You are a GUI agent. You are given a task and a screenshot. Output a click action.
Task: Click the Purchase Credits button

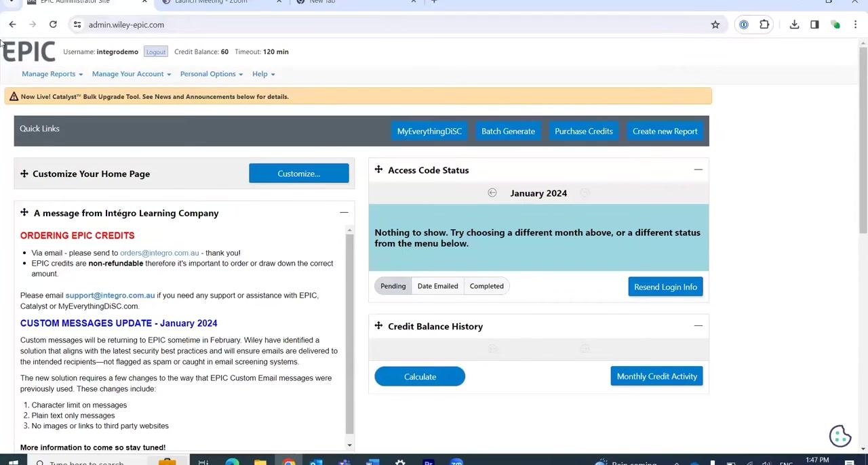pos(583,132)
